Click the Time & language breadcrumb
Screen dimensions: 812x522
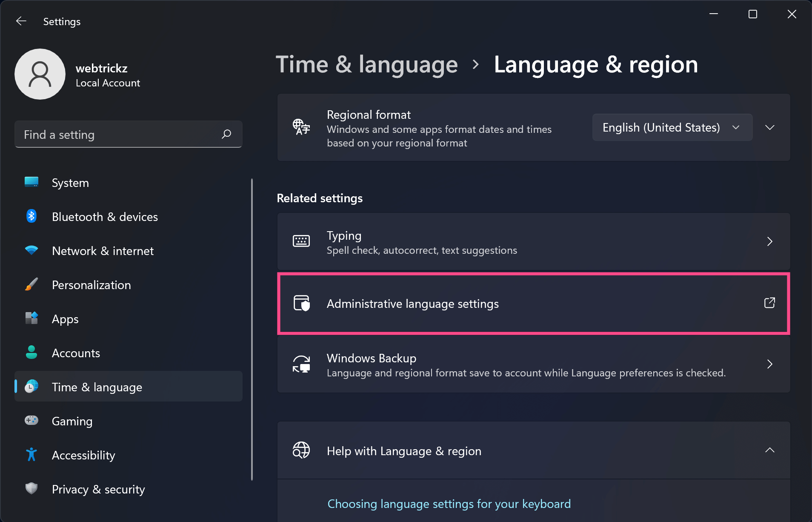point(367,64)
